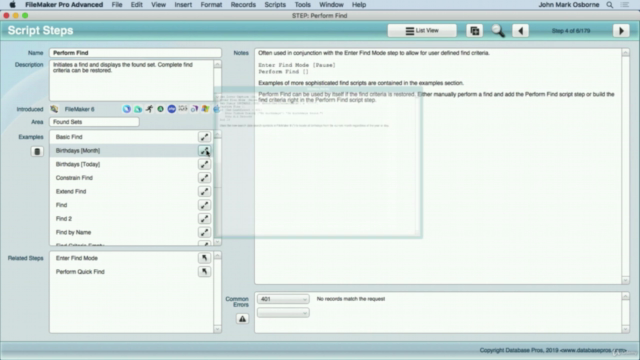This screenshot has height=360, width=640.
Task: Open expand icon for Birthdays [Month] example
Action: tap(204, 151)
